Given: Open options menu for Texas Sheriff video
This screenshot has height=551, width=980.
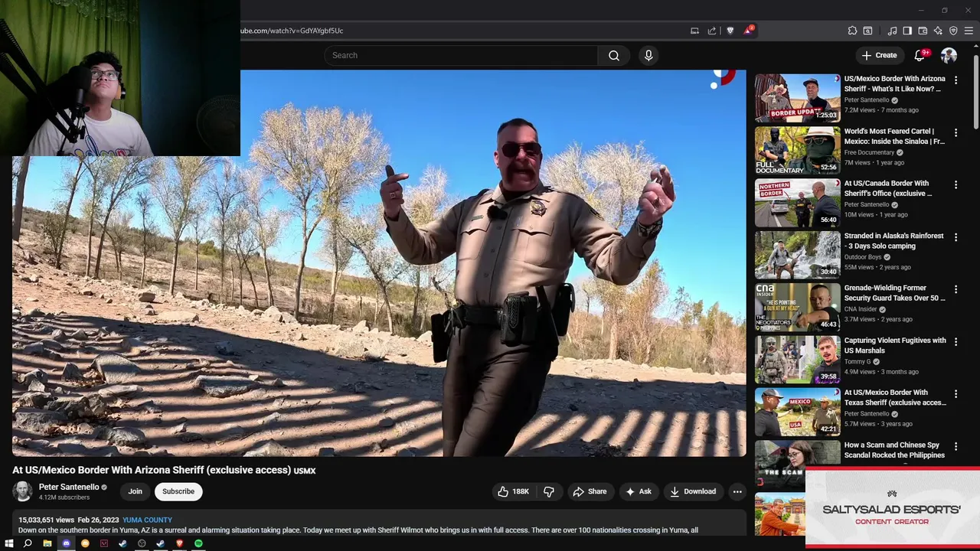Looking at the screenshot, I should click(955, 394).
